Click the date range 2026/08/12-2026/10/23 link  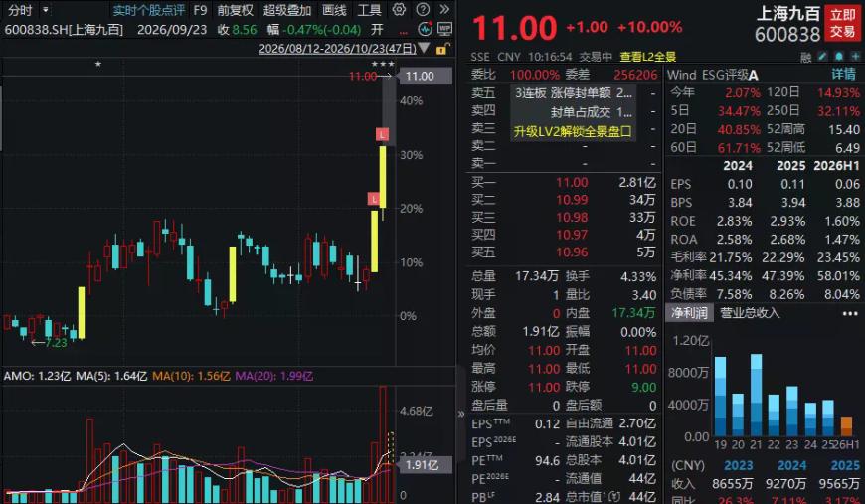click(x=337, y=49)
